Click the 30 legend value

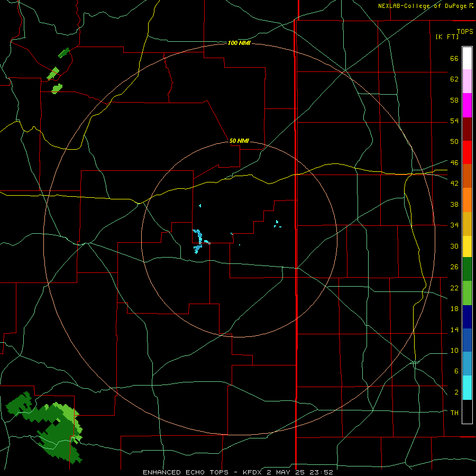(454, 246)
